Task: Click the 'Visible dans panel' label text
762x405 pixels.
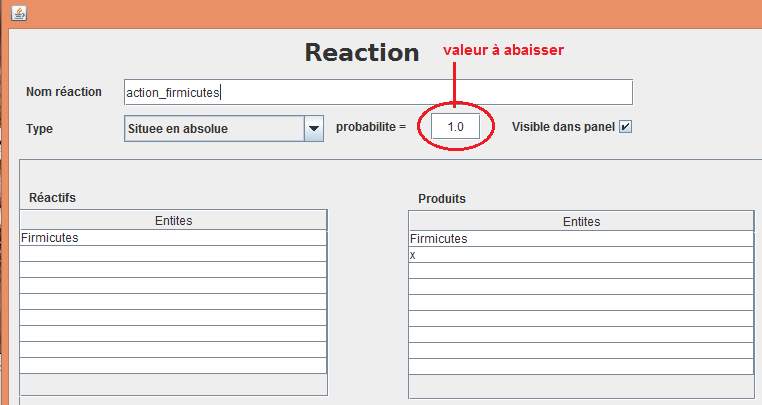Action: (x=563, y=127)
